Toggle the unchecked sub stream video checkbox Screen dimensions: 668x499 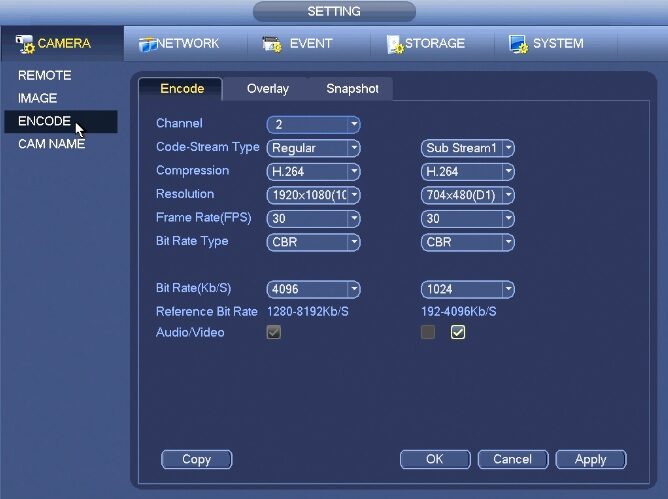(x=428, y=333)
